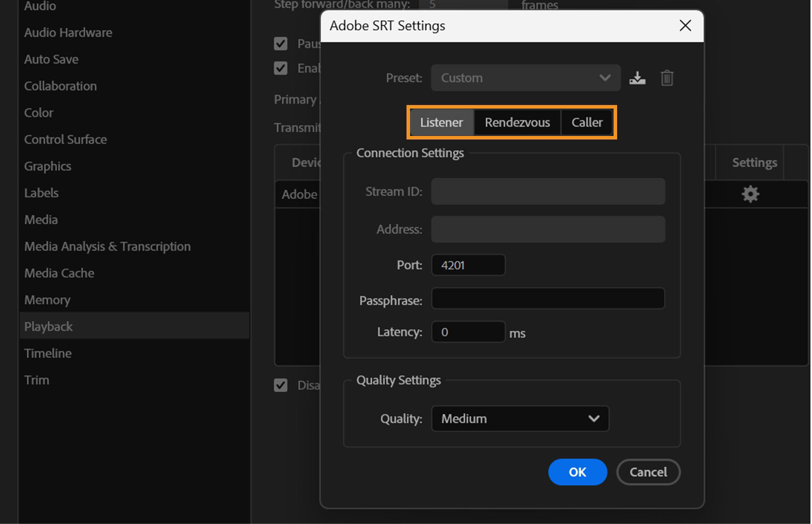Open the gear settings for the Adobe device
This screenshot has width=812, height=524.
[x=750, y=194]
